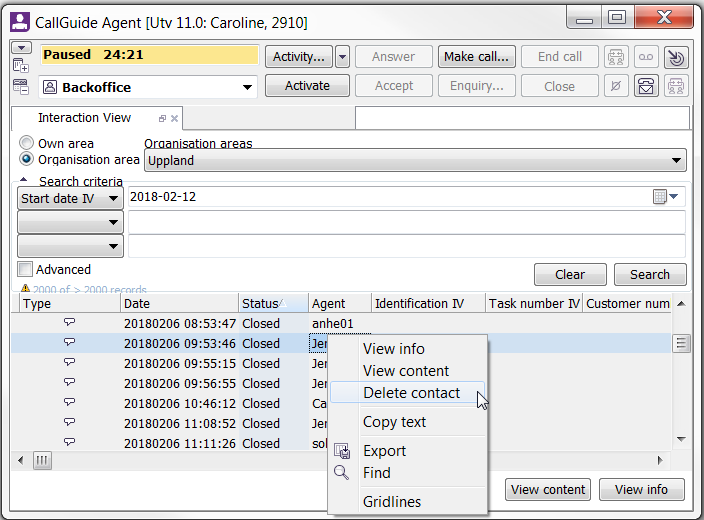704x520 pixels.
Task: Click the voicemail icon in top toolbar
Action: point(646,57)
